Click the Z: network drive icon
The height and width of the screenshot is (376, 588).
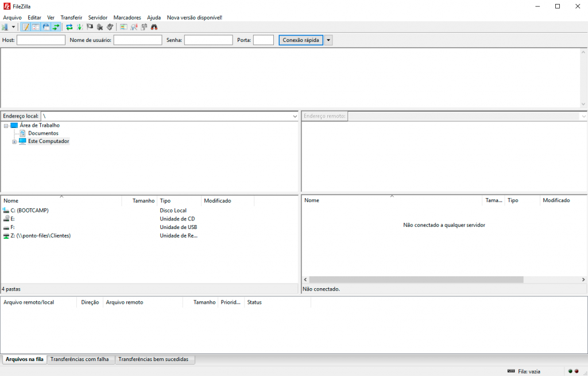pos(6,236)
